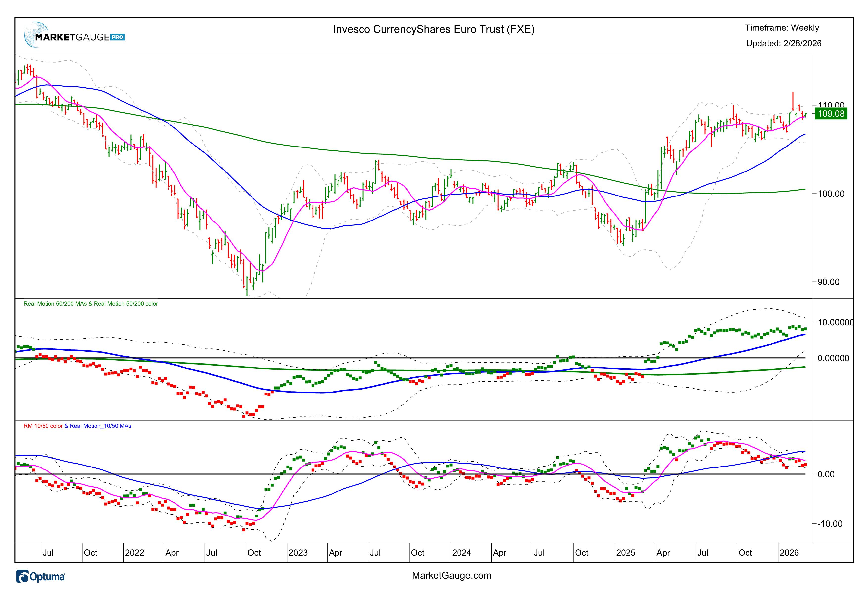Image resolution: width=868 pixels, height=614 pixels.
Task: Click the 2025 marker on time axis
Action: point(625,553)
